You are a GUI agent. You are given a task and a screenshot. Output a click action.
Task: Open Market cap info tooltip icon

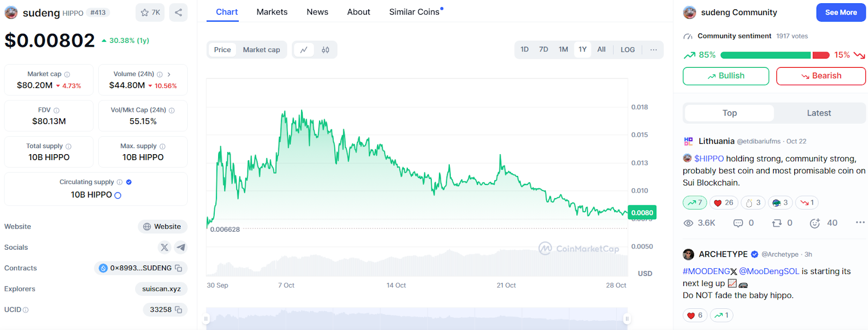point(67,74)
